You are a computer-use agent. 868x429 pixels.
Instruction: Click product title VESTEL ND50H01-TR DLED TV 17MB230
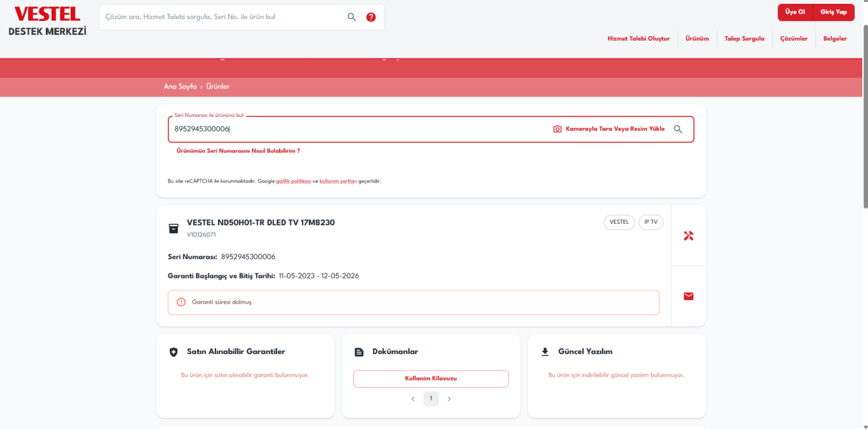(261, 222)
